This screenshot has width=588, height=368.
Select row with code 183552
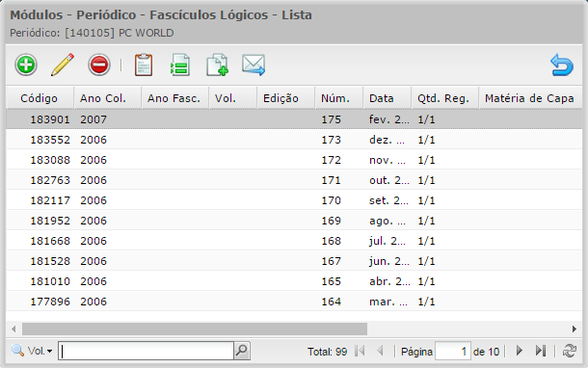[294, 140]
